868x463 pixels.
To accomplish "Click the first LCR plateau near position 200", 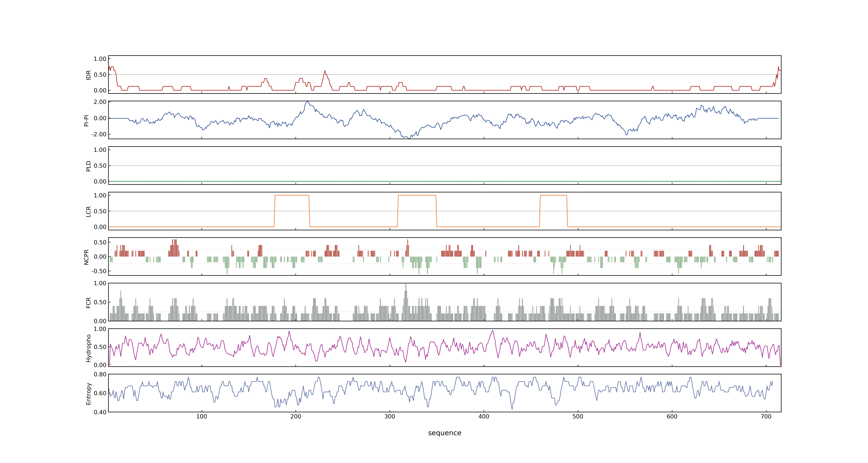I will click(292, 195).
